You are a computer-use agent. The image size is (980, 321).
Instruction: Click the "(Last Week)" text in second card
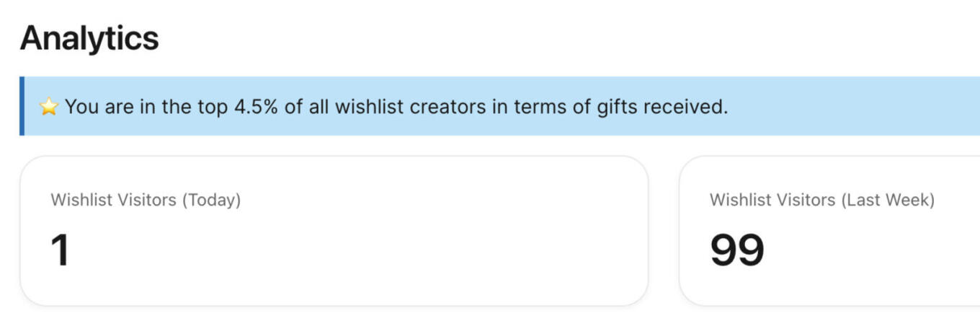coord(887,200)
